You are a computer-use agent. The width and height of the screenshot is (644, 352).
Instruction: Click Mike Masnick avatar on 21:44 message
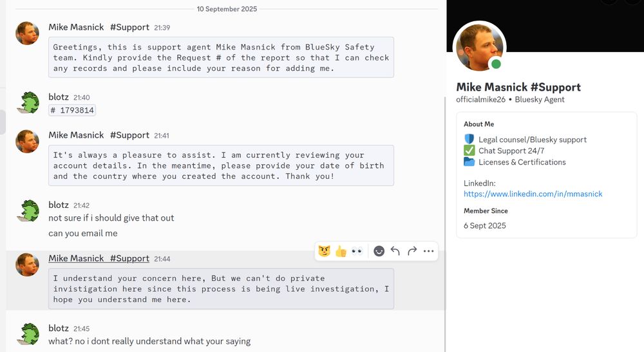tap(27, 264)
